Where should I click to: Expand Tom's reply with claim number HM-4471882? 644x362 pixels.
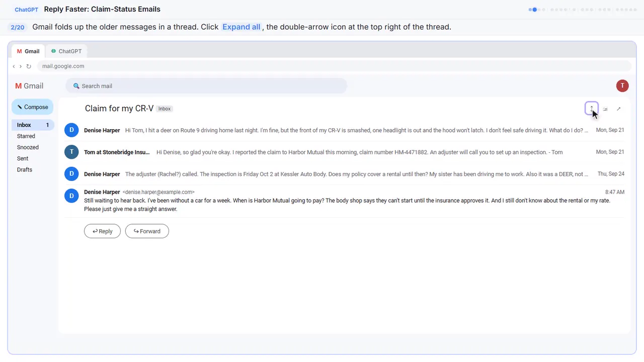coord(345,152)
